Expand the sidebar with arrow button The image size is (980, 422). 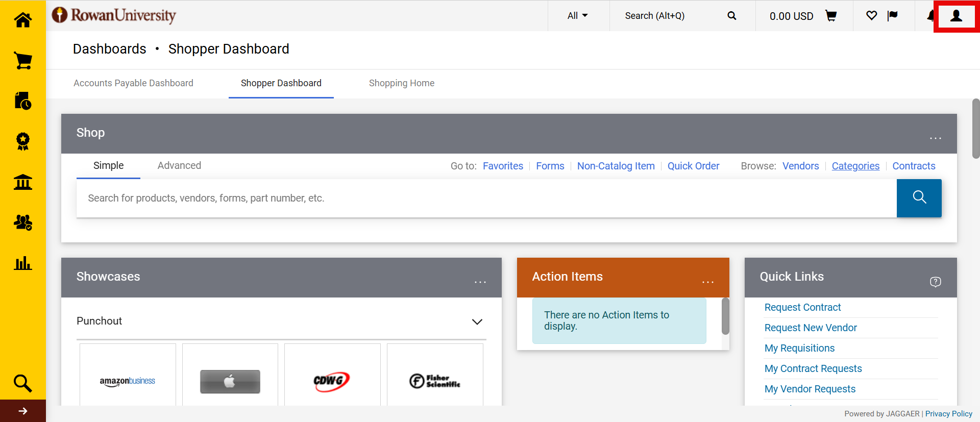(22, 411)
